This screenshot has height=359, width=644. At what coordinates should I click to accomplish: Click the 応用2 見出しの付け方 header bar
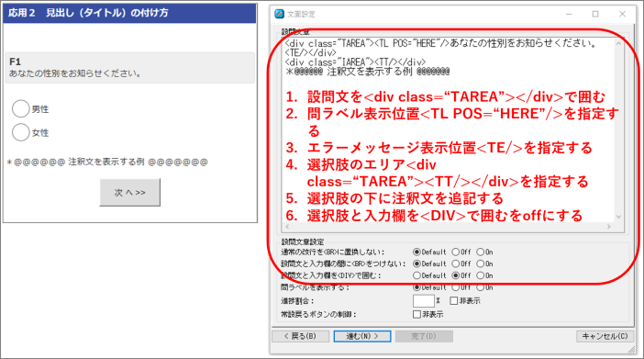(129, 13)
